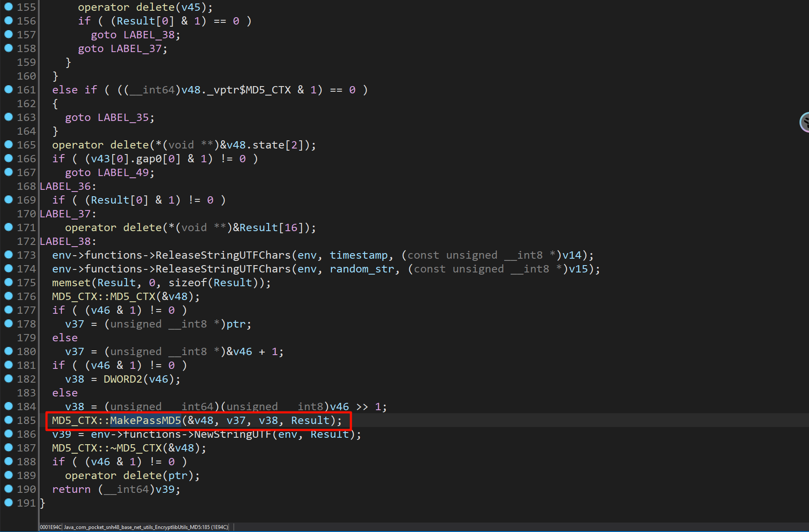Click the blue marker beside line 181
The height and width of the screenshot is (532, 809).
click(8, 365)
